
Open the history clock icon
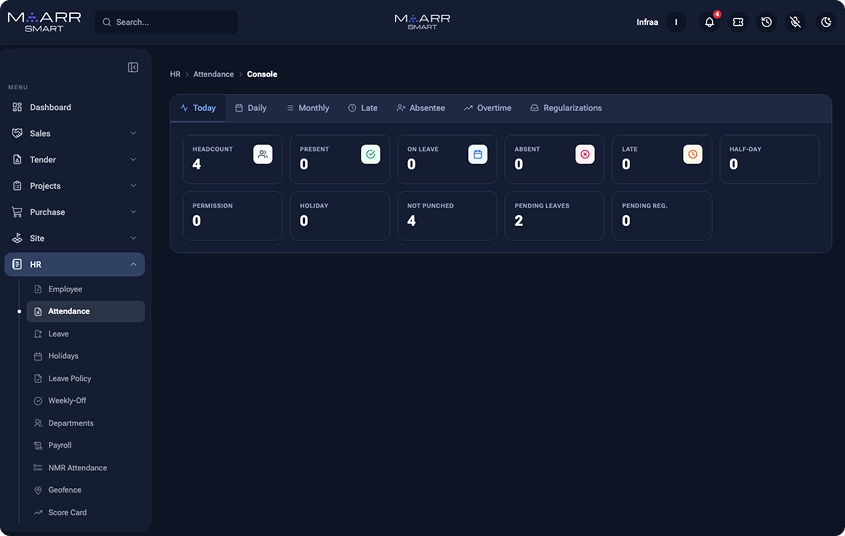[766, 22]
